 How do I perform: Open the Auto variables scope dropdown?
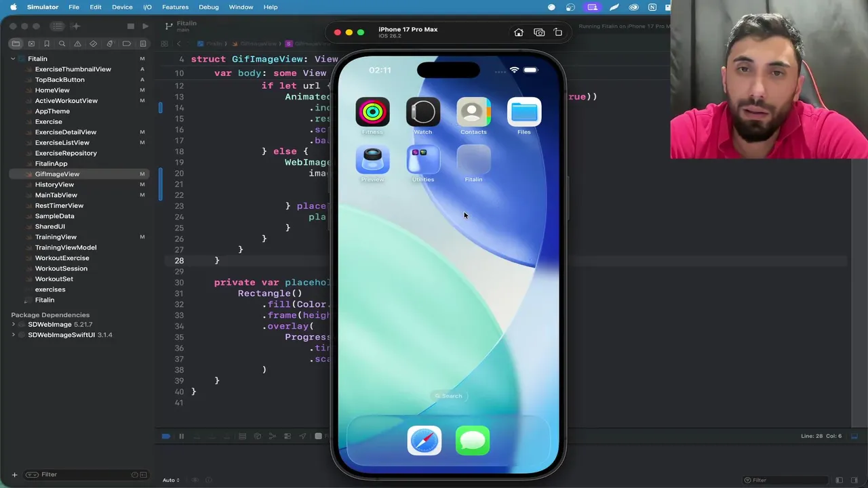pos(171,480)
